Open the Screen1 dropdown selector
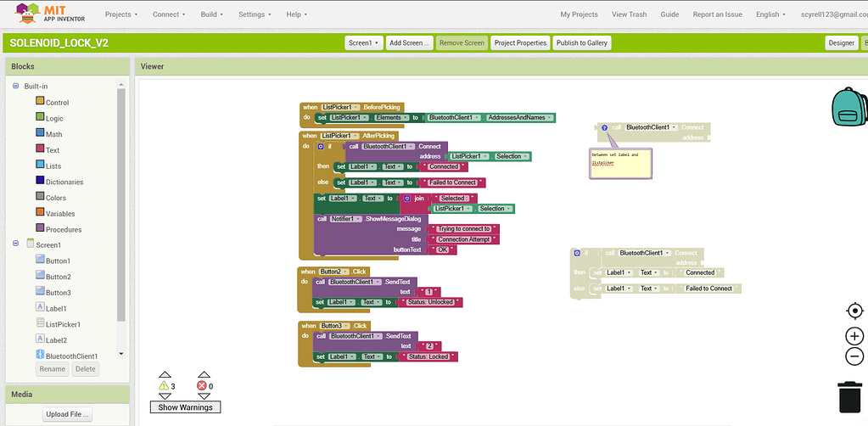 (x=363, y=43)
